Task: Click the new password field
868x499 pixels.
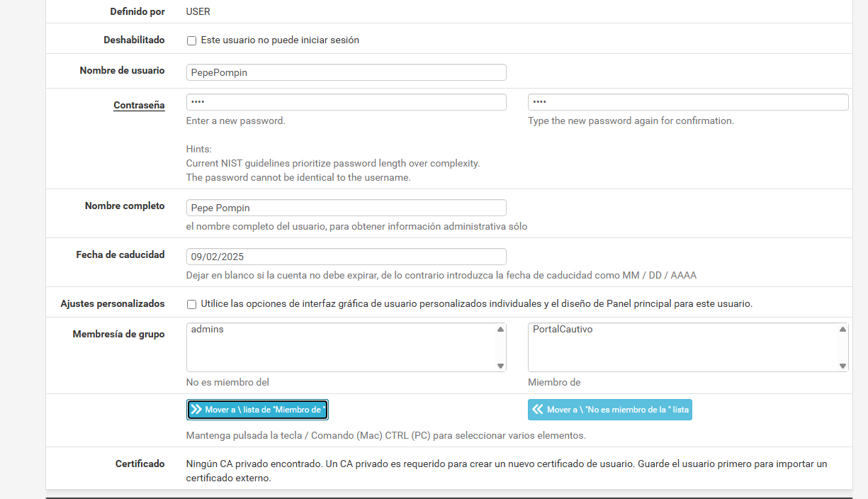Action: point(346,102)
